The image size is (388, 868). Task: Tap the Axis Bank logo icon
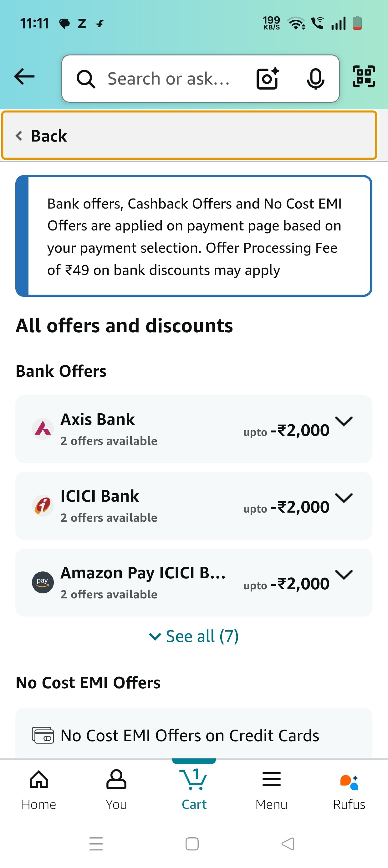pos(43,429)
